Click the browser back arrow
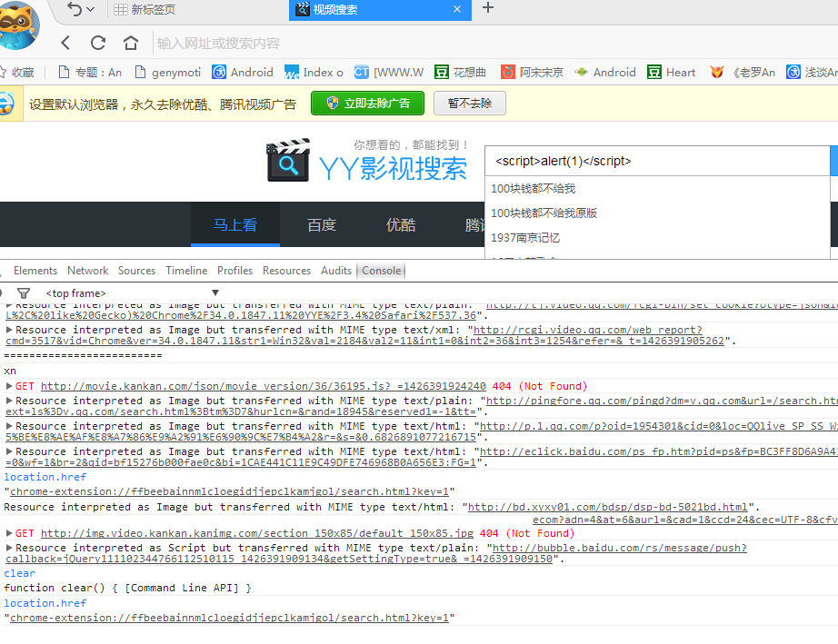The height and width of the screenshot is (644, 838). (65, 43)
